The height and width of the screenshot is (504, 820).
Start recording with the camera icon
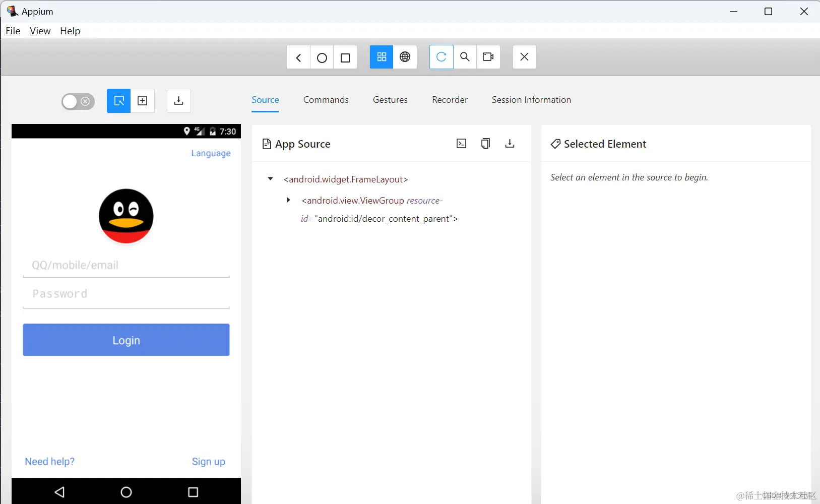point(488,57)
